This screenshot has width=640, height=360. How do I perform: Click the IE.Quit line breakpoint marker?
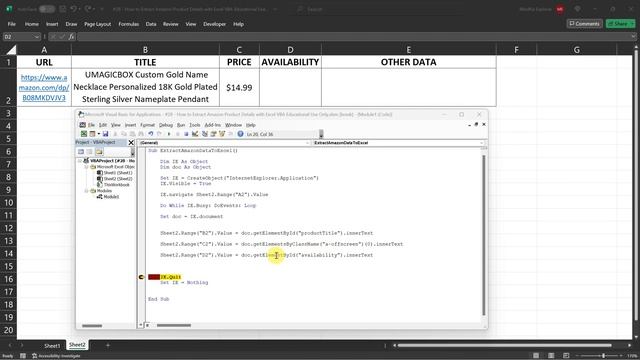coord(142,277)
